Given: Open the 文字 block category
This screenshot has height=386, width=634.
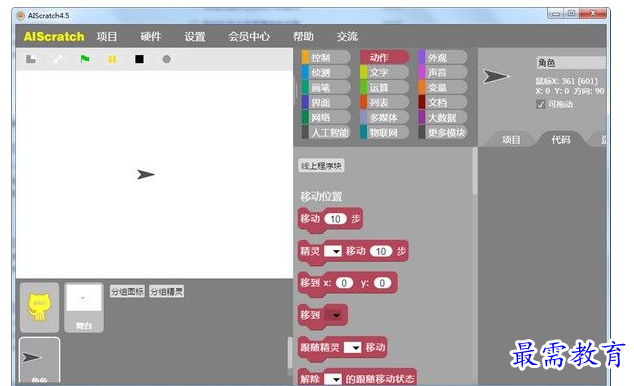Looking at the screenshot, I should coord(384,72).
